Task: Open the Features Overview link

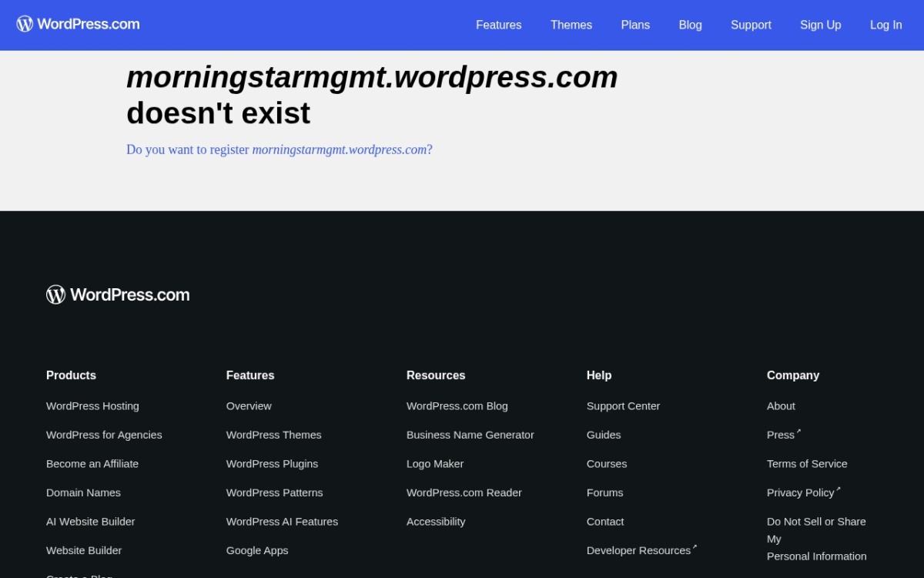Action: click(x=249, y=406)
